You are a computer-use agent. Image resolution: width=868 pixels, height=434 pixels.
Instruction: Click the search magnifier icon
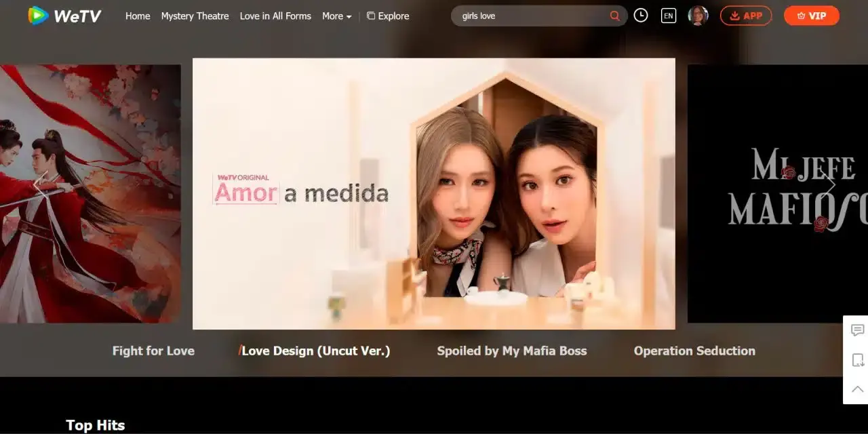(614, 16)
